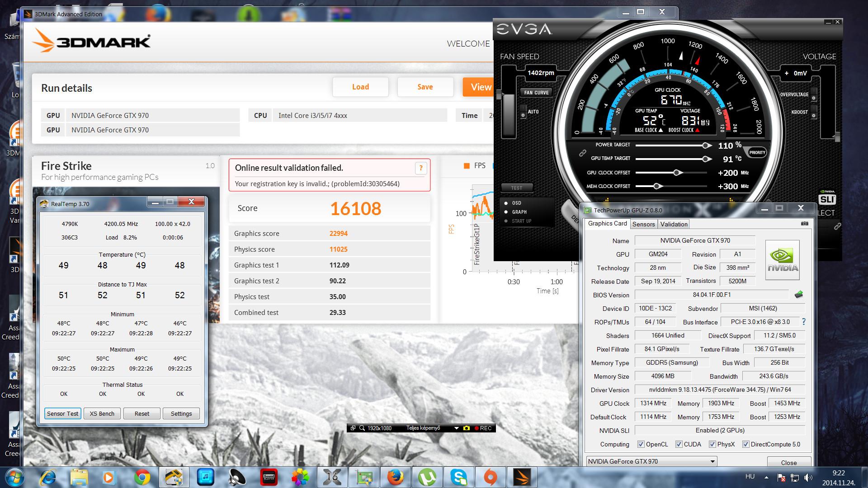Open validation help question mark icon
This screenshot has height=488, width=868.
tap(420, 169)
